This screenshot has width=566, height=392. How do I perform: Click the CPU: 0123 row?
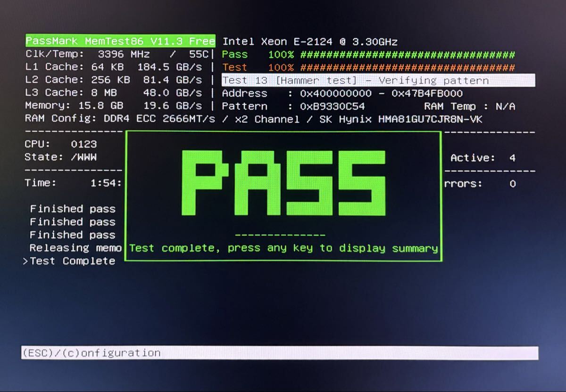point(61,144)
